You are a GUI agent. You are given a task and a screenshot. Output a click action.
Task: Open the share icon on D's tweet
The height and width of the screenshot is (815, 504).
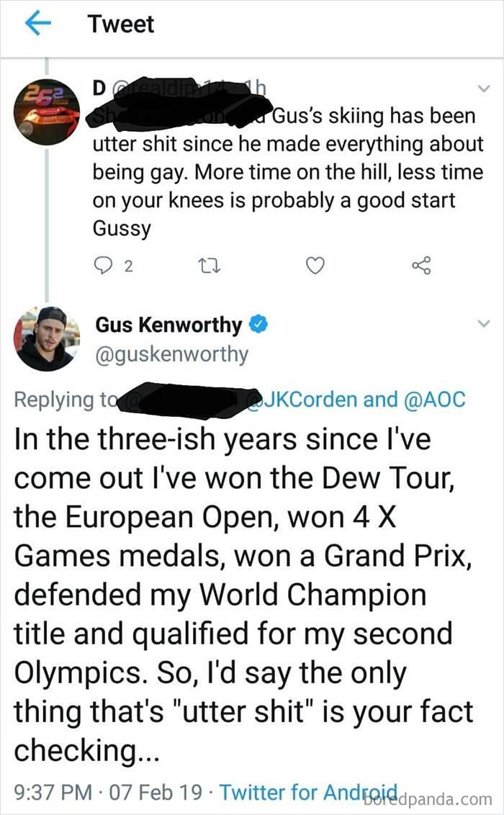(423, 265)
